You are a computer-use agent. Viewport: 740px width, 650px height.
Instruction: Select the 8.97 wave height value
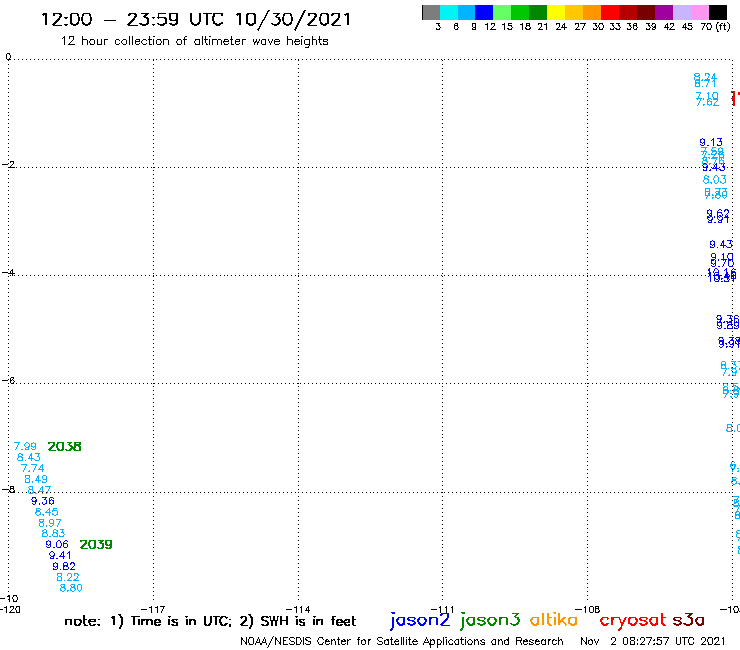pyautogui.click(x=50, y=523)
